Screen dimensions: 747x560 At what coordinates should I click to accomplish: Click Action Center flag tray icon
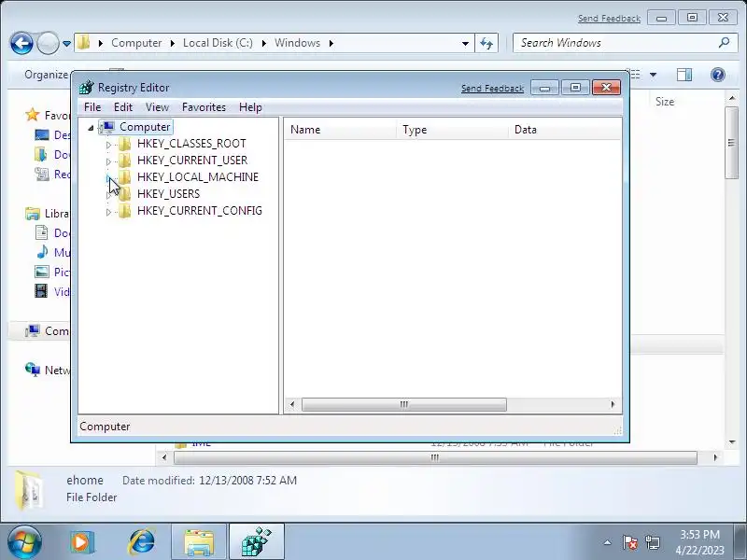click(x=629, y=542)
